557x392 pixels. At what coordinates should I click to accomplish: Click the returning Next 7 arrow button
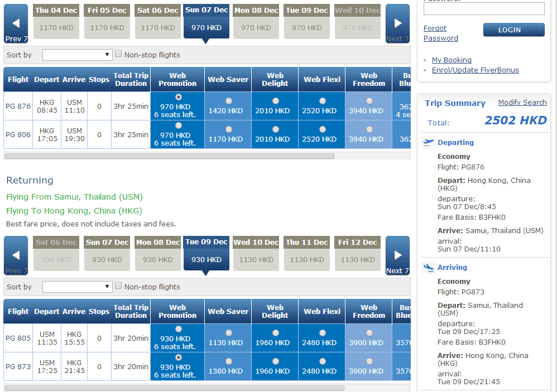click(397, 255)
